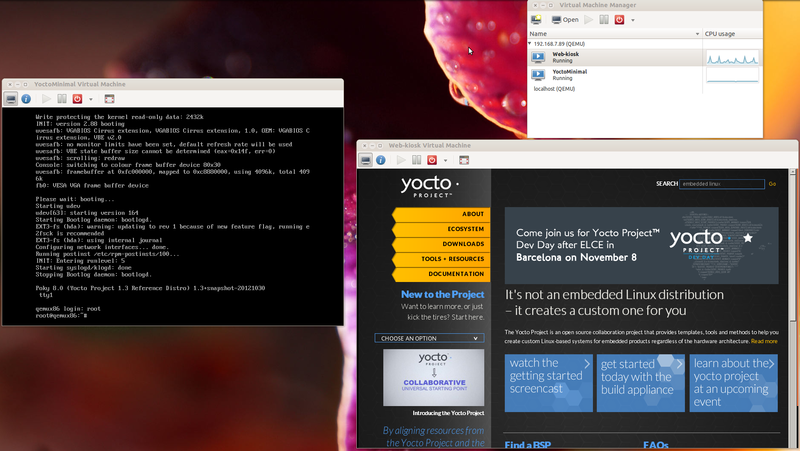800x451 pixels.
Task: Follow the Read more link
Action: (764, 341)
